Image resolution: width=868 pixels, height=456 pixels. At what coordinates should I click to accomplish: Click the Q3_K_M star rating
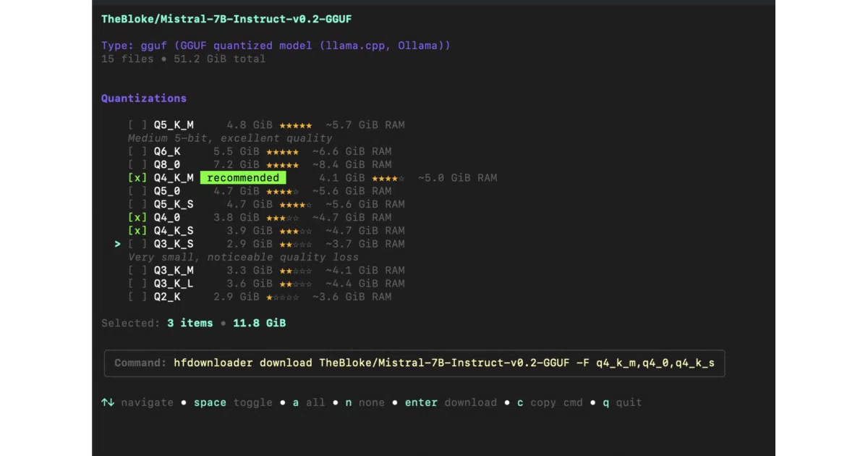[296, 271]
